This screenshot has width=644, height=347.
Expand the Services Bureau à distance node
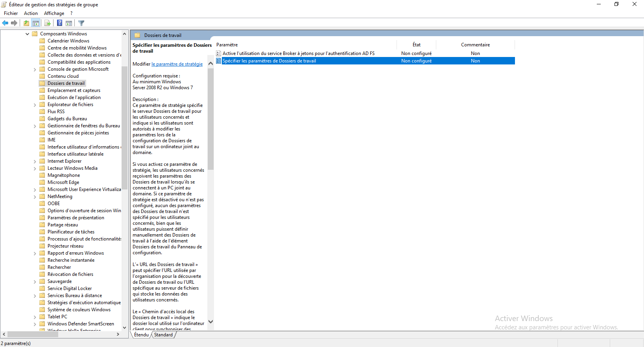pyautogui.click(x=35, y=296)
